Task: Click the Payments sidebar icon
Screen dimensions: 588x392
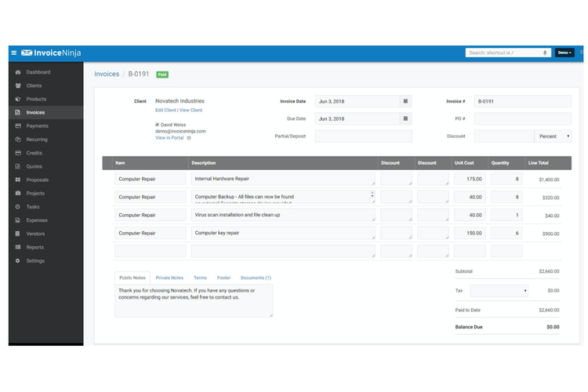Action: click(x=17, y=126)
